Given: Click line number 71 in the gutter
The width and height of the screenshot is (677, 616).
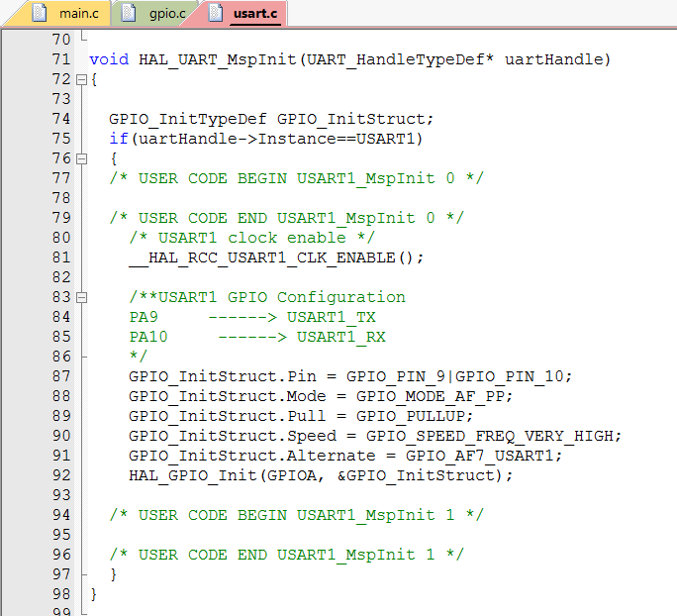Looking at the screenshot, I should [61, 59].
